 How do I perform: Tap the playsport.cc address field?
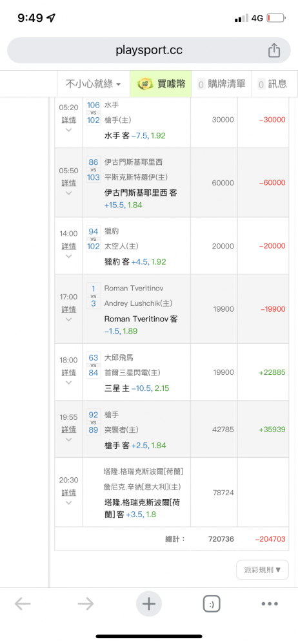coord(149,50)
